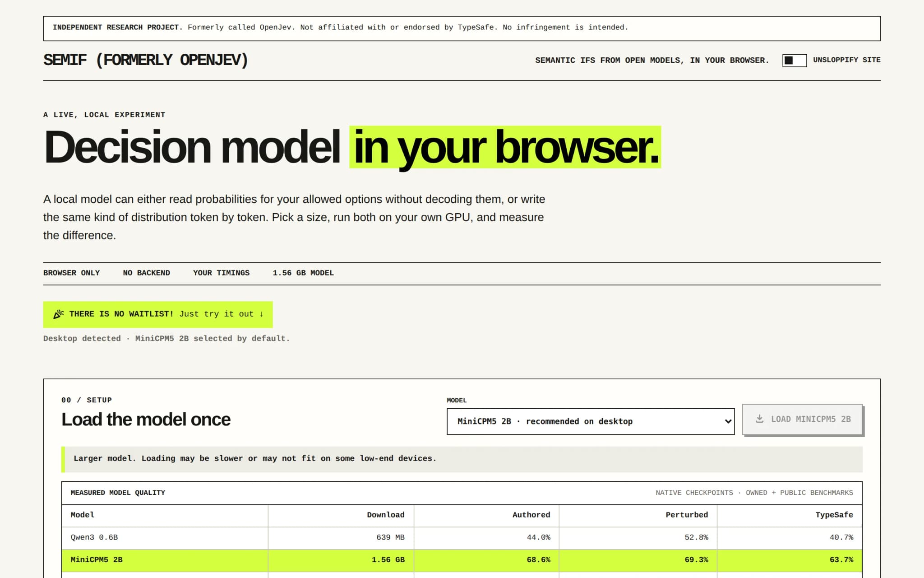Click the Independent Research Project disclaimer
Screen dimensions: 924x578
click(x=462, y=28)
